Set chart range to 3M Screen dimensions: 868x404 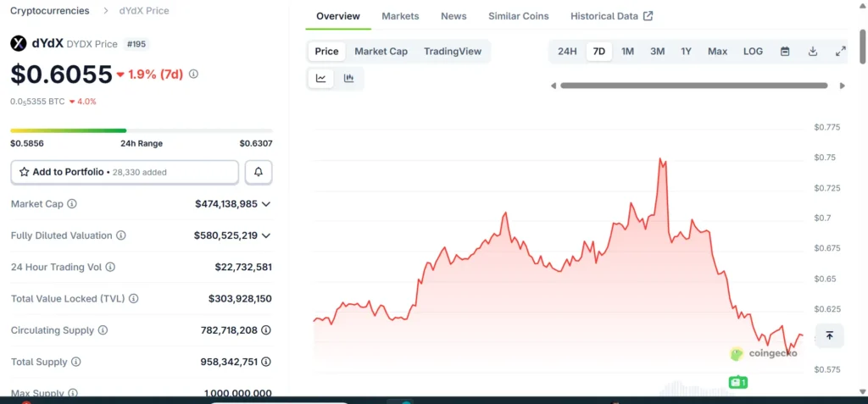click(x=658, y=52)
